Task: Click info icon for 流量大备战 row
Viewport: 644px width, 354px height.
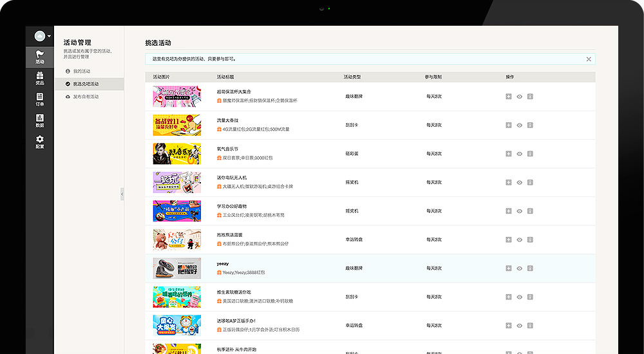Action: point(530,125)
